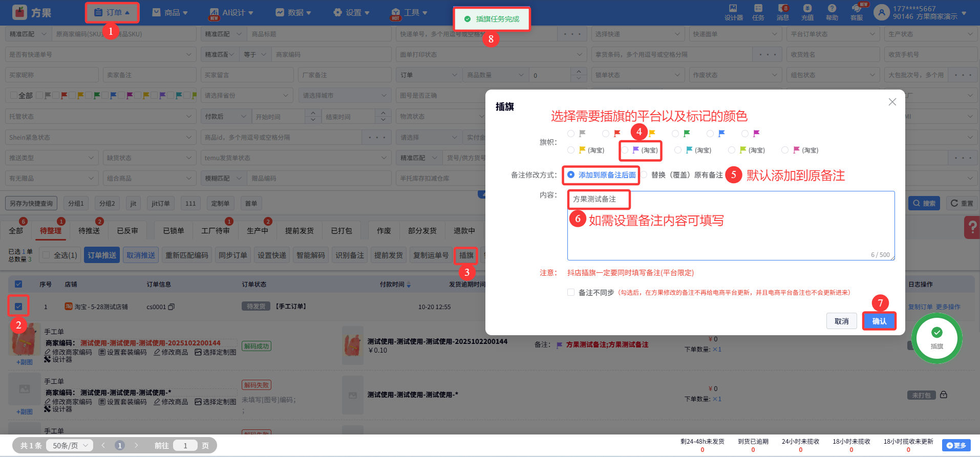Switch to the 待整理 tab
This screenshot has height=457, width=980.
tap(51, 231)
